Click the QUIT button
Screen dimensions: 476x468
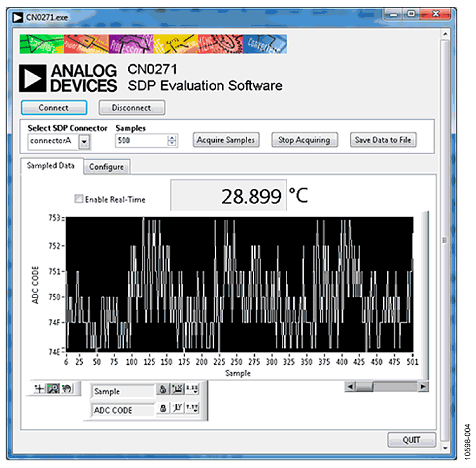point(412,440)
